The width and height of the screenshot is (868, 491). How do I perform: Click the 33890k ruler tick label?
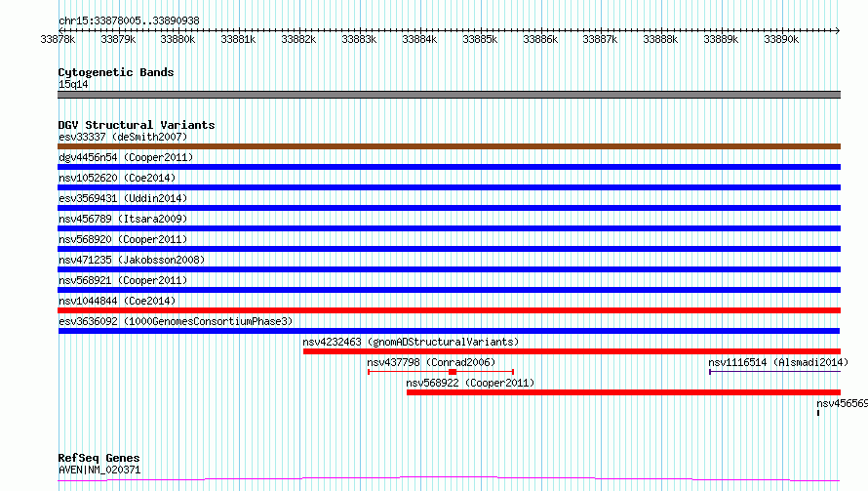click(x=781, y=39)
